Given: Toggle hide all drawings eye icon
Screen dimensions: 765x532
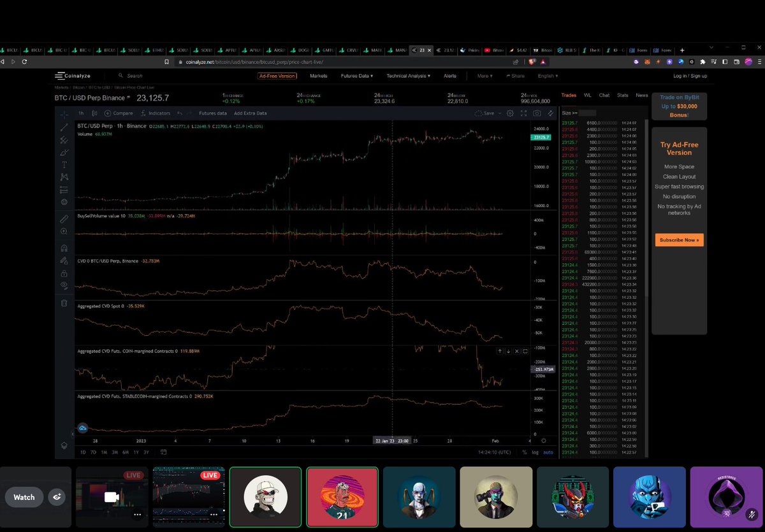Looking at the screenshot, I should [64, 285].
